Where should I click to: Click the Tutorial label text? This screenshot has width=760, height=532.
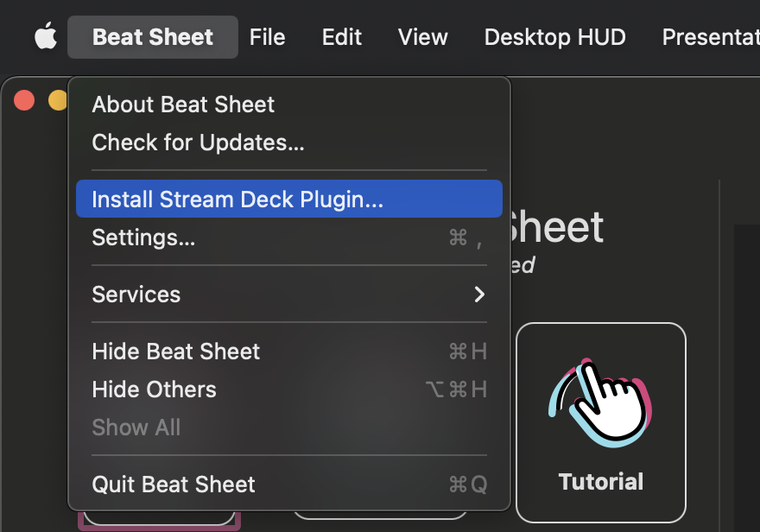[601, 482]
